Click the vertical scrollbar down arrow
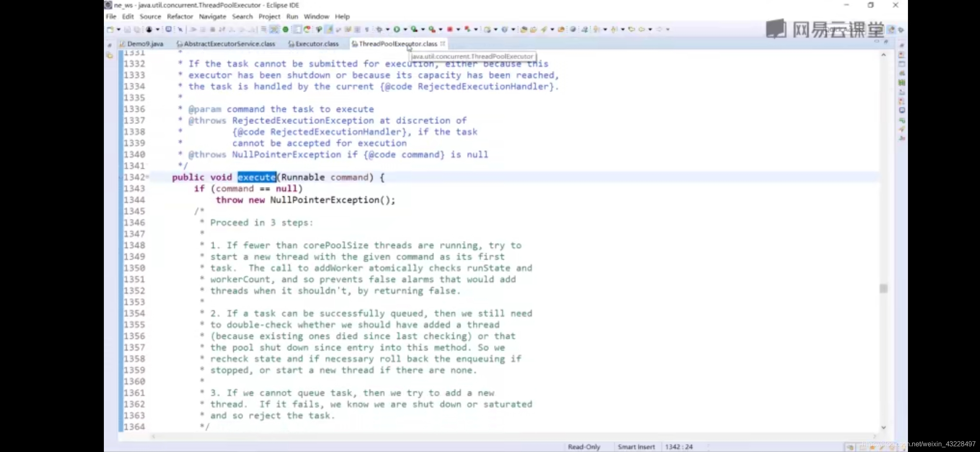The image size is (980, 452). pyautogui.click(x=884, y=427)
